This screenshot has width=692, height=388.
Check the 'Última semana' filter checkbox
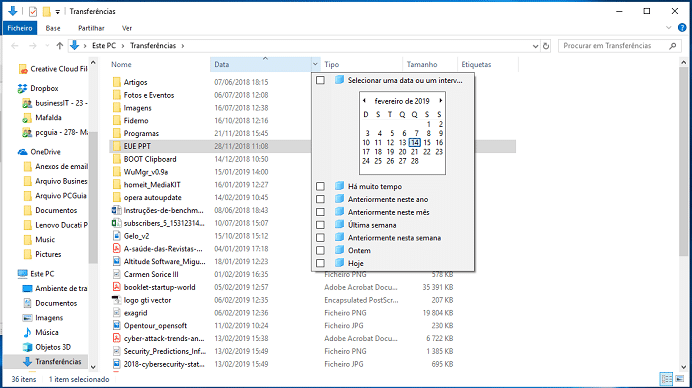320,225
